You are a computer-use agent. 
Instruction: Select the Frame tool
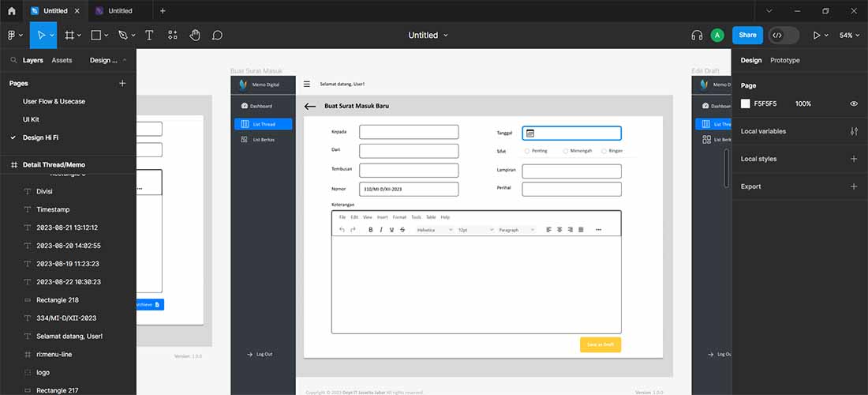pos(69,35)
